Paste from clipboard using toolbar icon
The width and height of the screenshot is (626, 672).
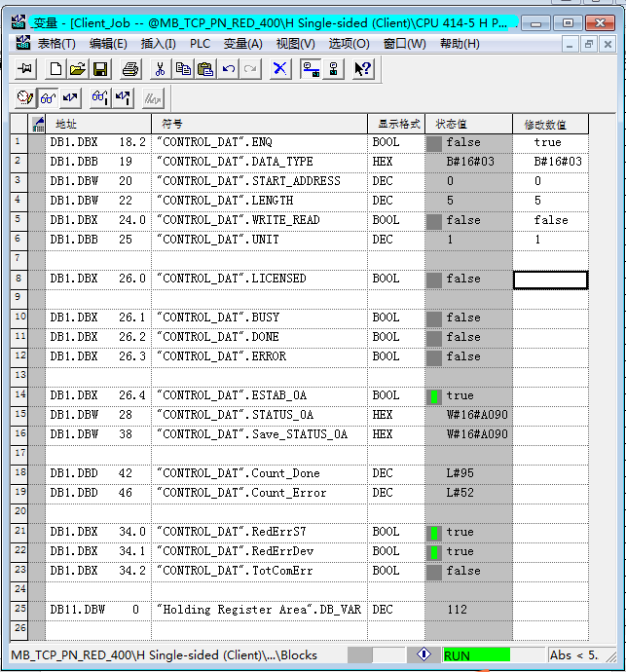click(x=204, y=68)
